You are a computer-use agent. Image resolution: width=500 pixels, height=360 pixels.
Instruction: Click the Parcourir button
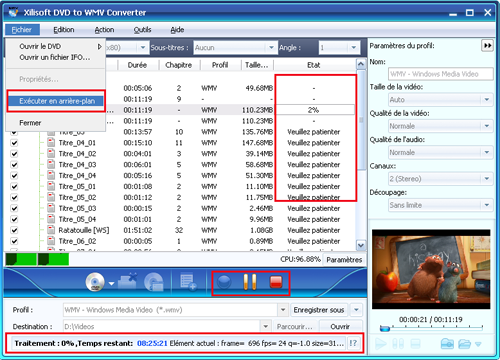(x=295, y=327)
